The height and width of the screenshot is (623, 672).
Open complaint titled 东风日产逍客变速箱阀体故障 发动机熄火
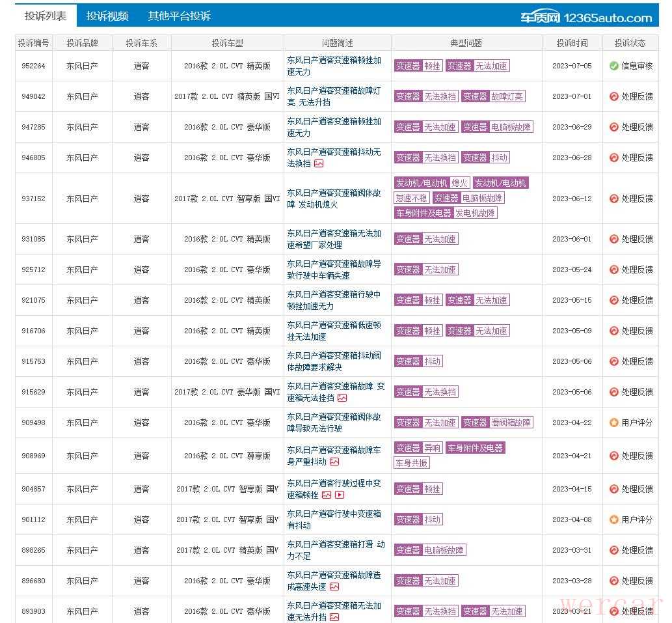334,199
